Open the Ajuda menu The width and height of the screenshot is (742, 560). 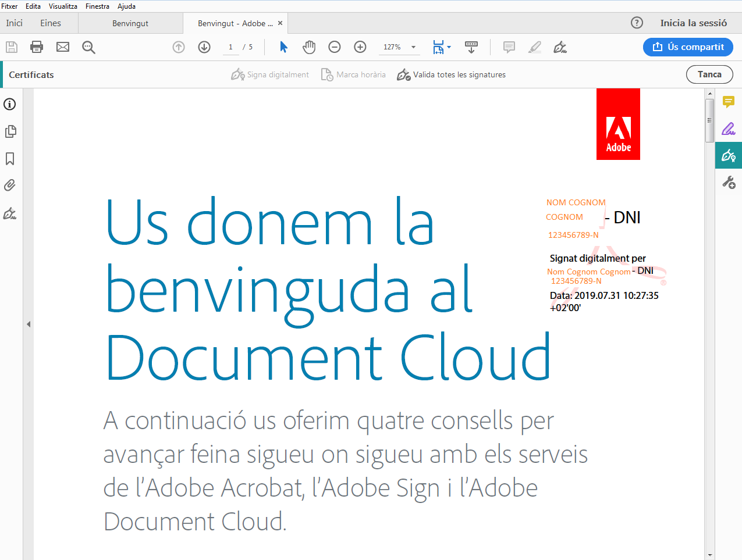126,6
